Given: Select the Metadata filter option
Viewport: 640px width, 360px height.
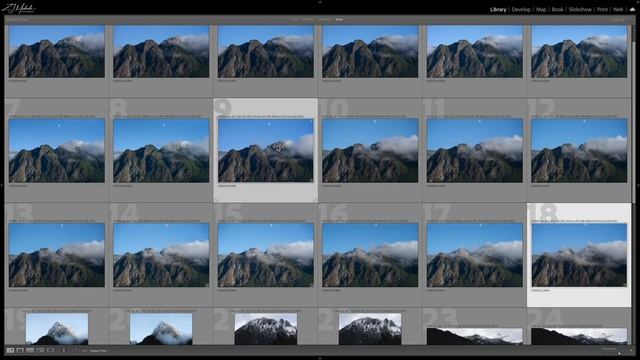Looking at the screenshot, I should (325, 19).
